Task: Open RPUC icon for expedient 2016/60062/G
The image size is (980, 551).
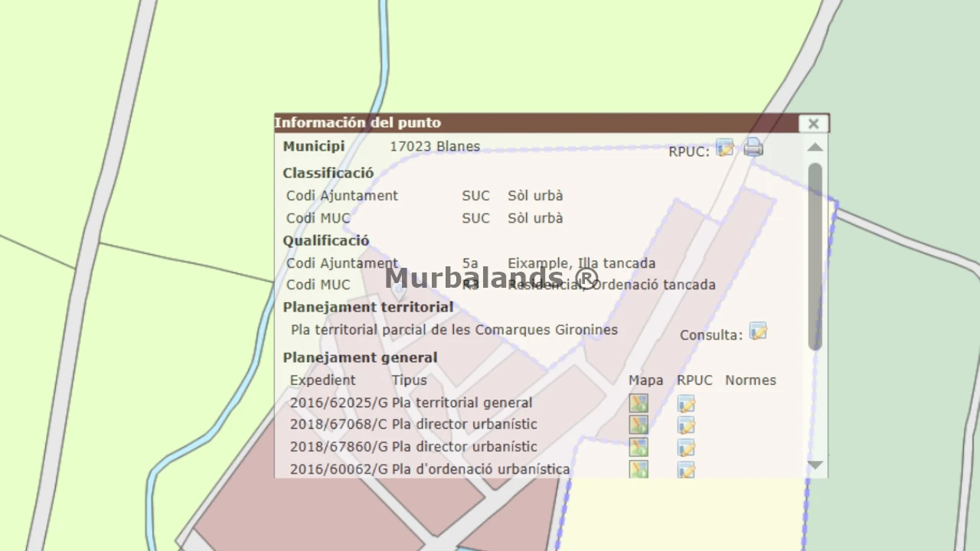Action: click(686, 469)
